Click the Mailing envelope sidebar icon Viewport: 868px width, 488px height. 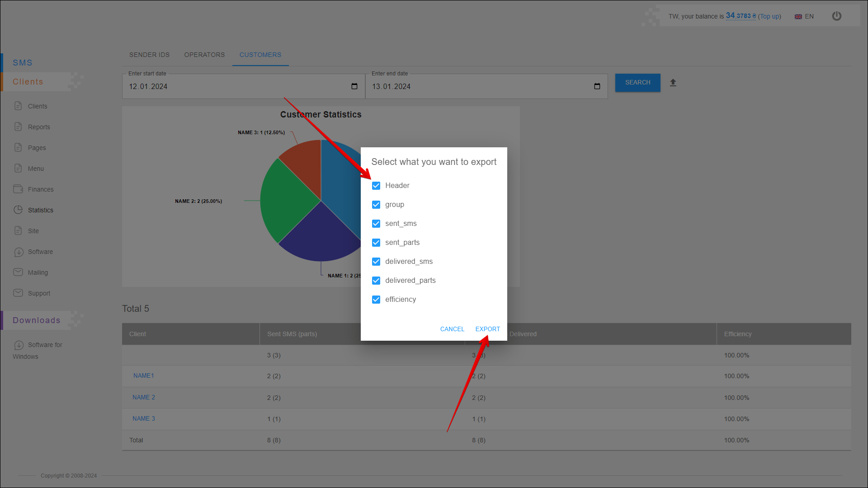(x=18, y=272)
